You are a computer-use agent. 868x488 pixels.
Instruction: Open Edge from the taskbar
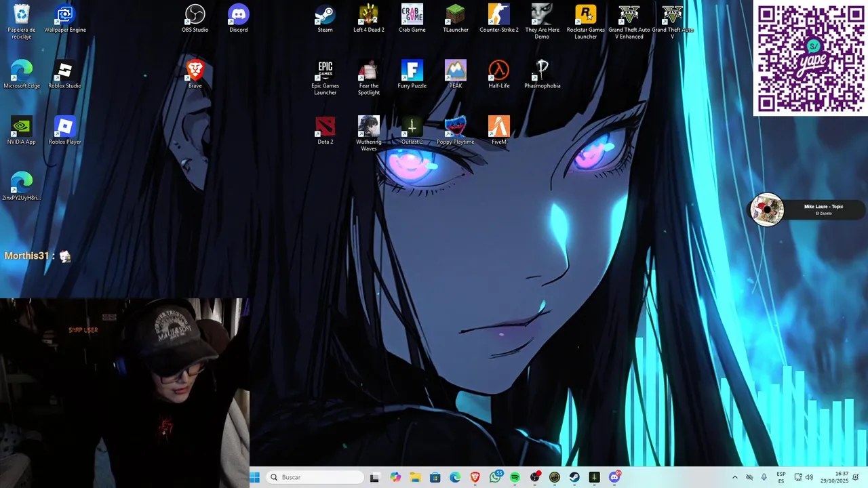[456, 477]
